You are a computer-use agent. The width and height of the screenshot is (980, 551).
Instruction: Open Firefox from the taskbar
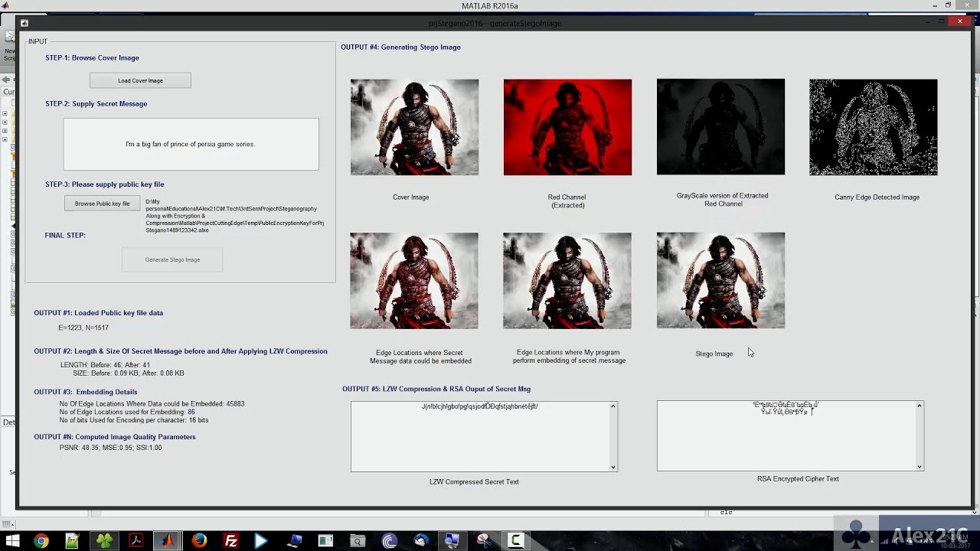[x=200, y=541]
